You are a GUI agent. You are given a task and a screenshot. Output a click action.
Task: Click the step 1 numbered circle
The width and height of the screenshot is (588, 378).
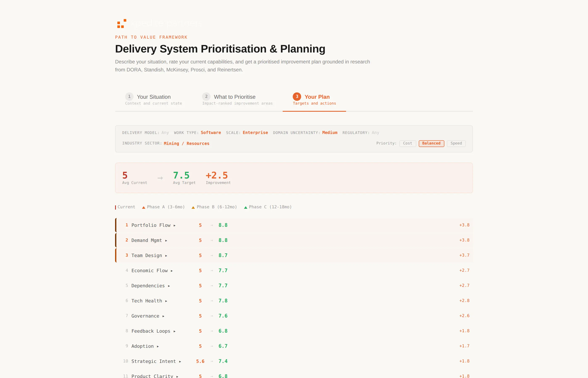pyautogui.click(x=129, y=97)
